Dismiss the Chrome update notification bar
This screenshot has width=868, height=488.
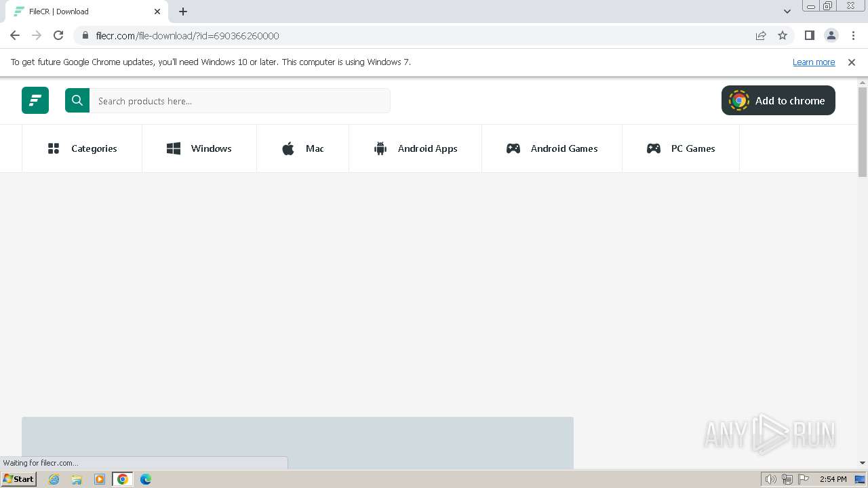click(x=852, y=62)
